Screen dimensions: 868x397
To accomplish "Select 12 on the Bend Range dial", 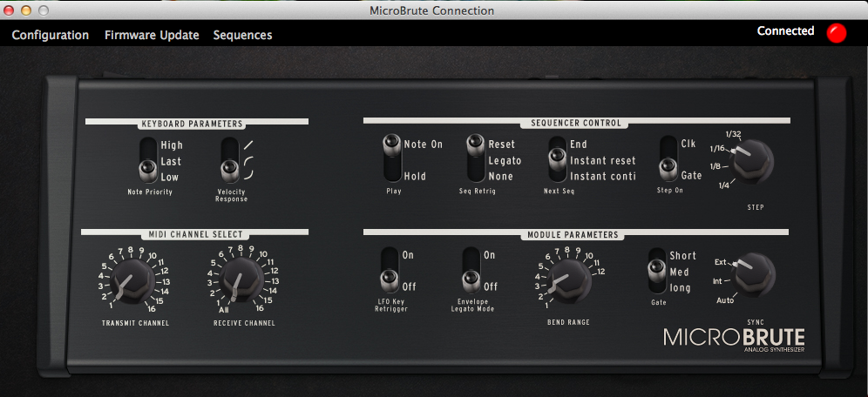I will 600,271.
